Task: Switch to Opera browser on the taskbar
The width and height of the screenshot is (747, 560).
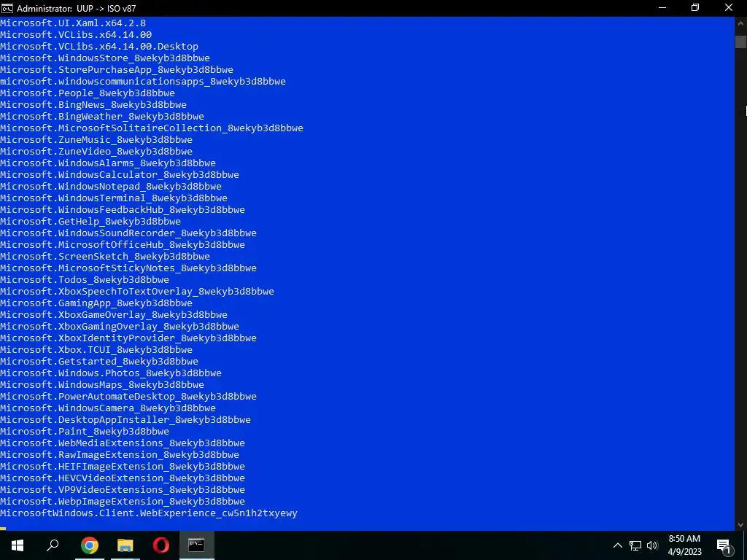Action: click(x=161, y=545)
